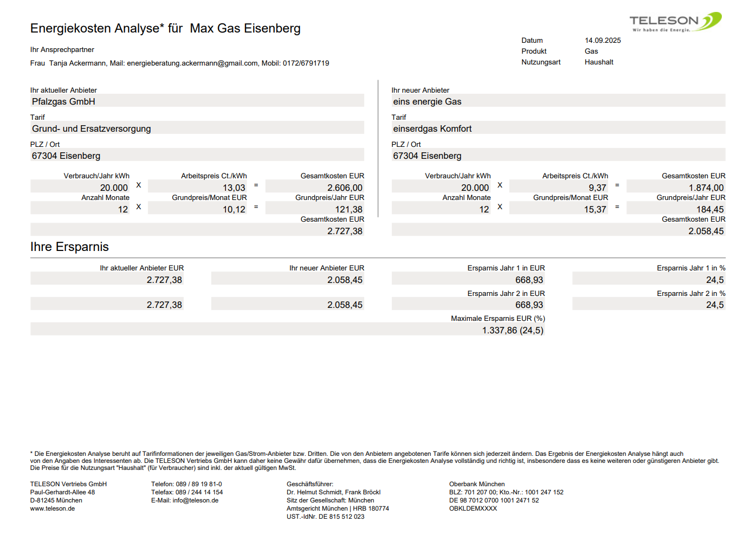Click the date 14.09.2025 in the header

point(603,41)
